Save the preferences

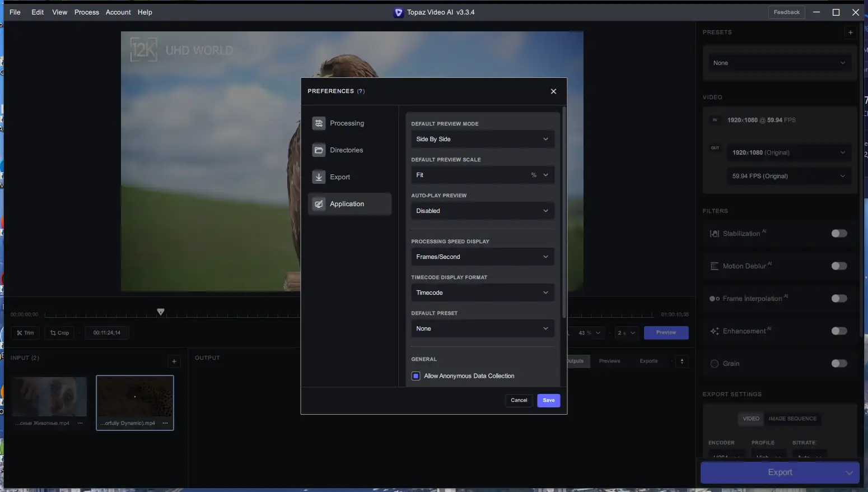(x=549, y=401)
